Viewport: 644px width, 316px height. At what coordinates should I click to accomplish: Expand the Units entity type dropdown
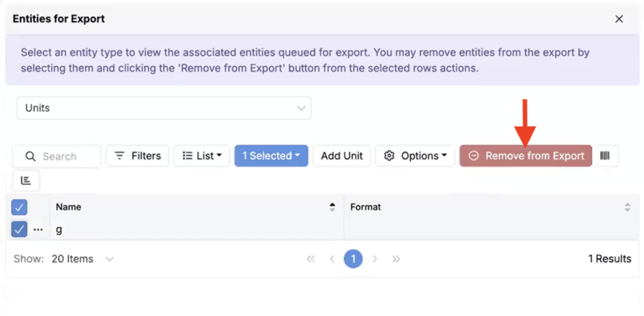click(164, 108)
